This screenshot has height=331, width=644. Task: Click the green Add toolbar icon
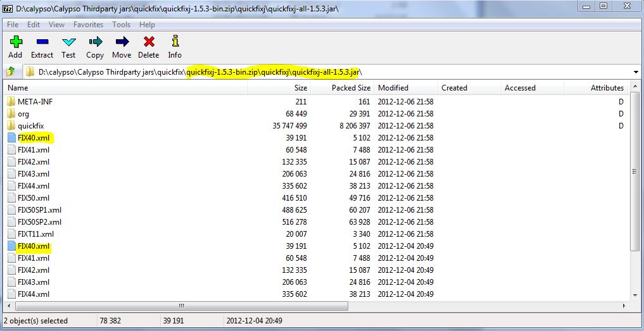coord(16,42)
